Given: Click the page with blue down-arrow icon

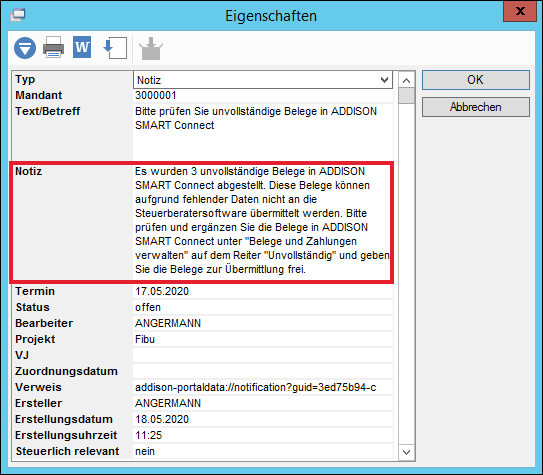Looking at the screenshot, I should click(115, 48).
